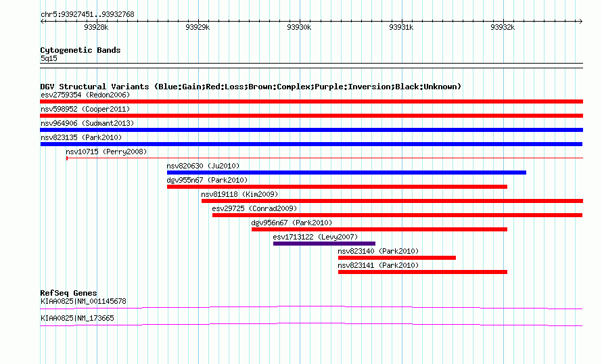Select the nsv964906 (Sudmant2013) blue bar
Image resolution: width=602 pixels, height=364 pixels.
pyautogui.click(x=311, y=130)
